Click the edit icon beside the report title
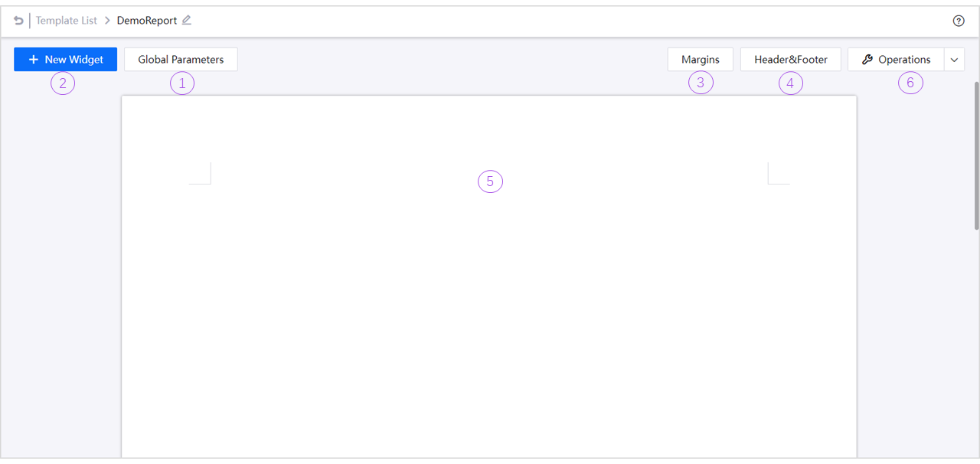Image resolution: width=980 pixels, height=464 pixels. tap(188, 21)
